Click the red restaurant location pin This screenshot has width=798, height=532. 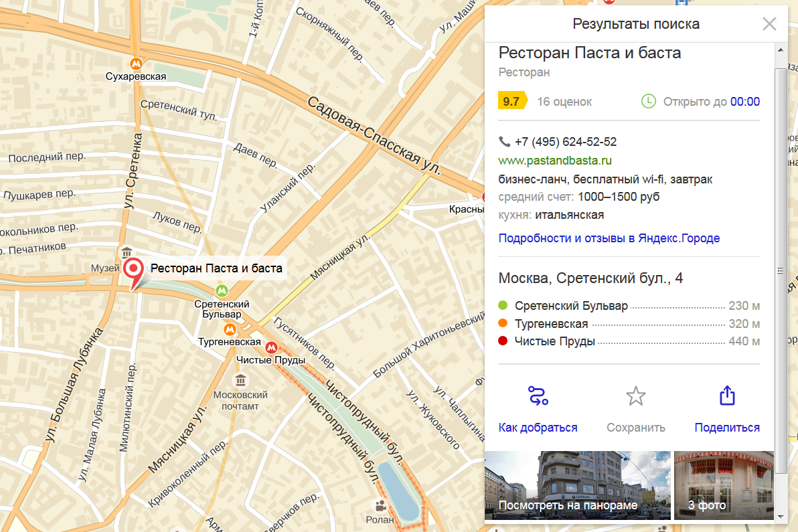click(134, 270)
